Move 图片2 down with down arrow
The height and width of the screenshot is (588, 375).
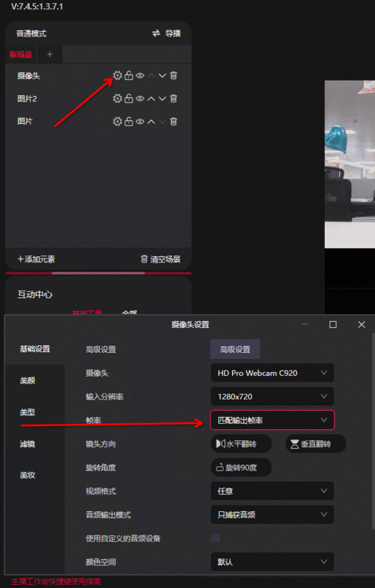click(162, 99)
